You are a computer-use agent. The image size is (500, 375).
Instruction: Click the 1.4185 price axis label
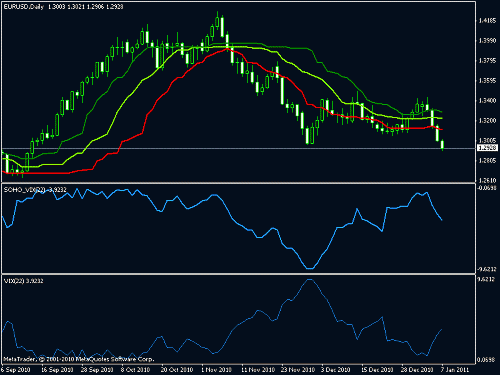[487, 21]
